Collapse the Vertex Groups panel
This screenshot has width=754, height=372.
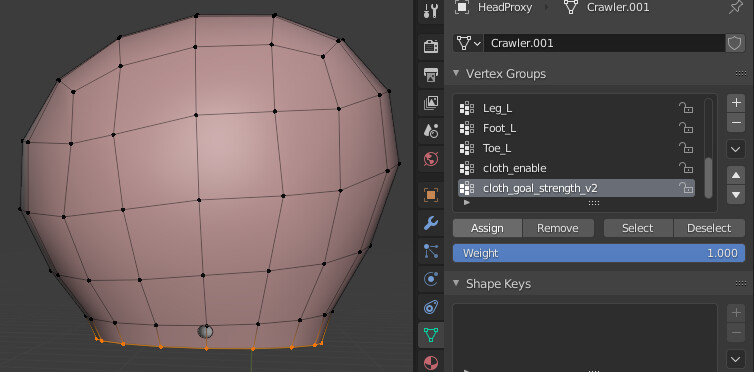[456, 74]
